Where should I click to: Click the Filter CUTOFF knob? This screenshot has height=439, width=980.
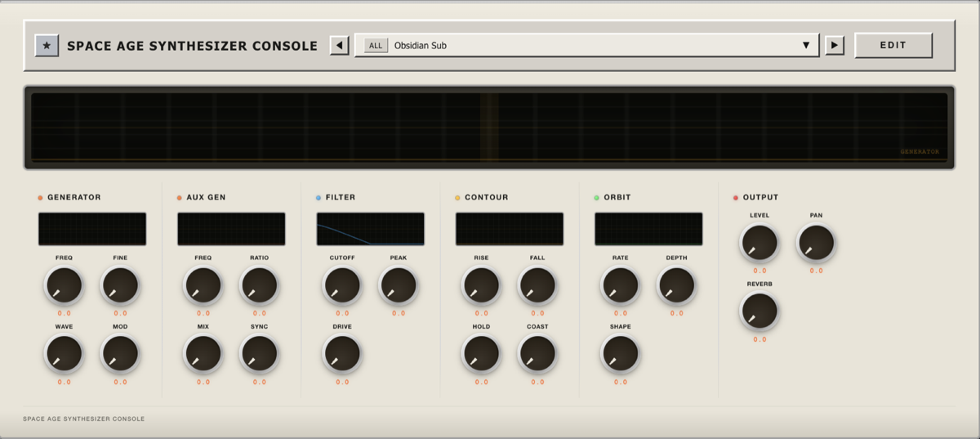pyautogui.click(x=342, y=285)
